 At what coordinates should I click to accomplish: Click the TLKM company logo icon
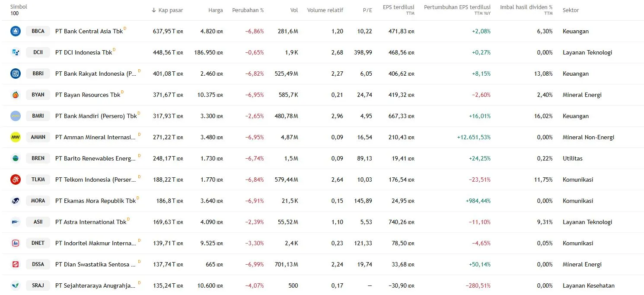click(x=16, y=180)
